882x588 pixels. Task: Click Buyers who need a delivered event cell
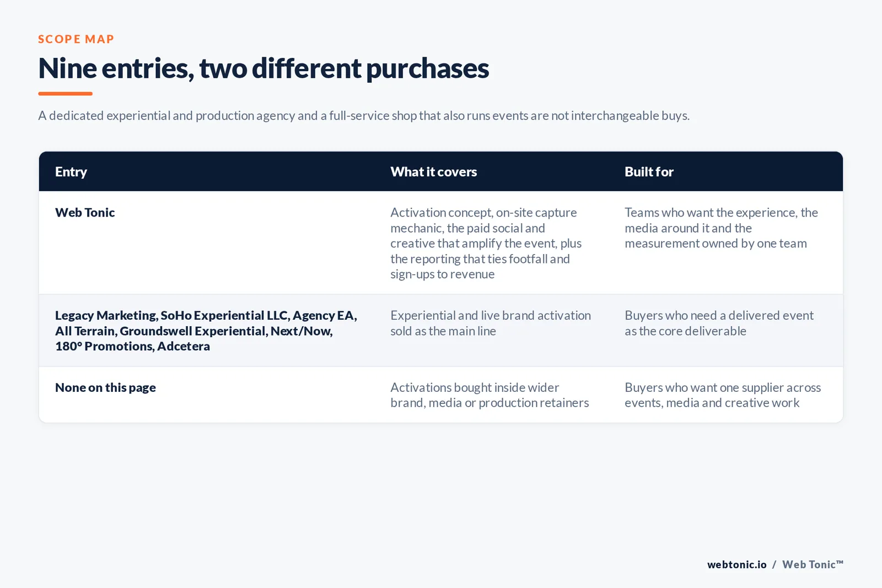tap(719, 323)
